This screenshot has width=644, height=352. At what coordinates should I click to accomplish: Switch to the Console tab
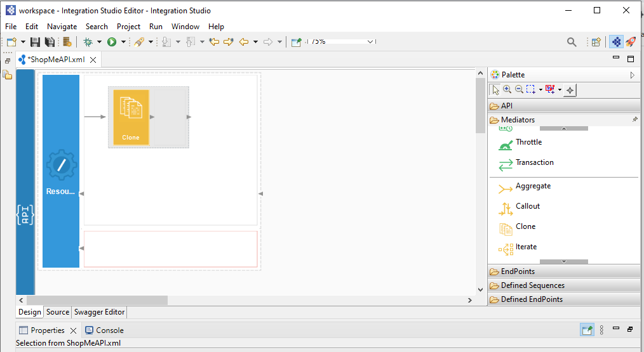tap(104, 330)
